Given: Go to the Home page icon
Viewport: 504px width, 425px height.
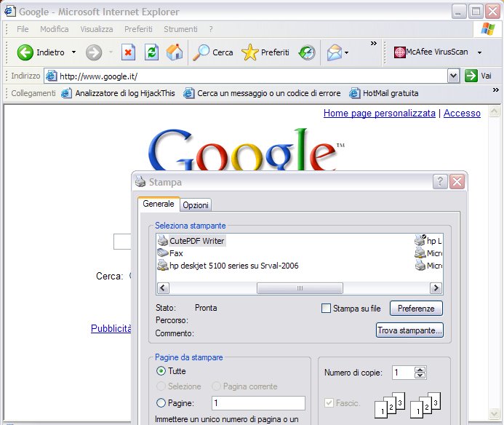Looking at the screenshot, I should click(175, 52).
